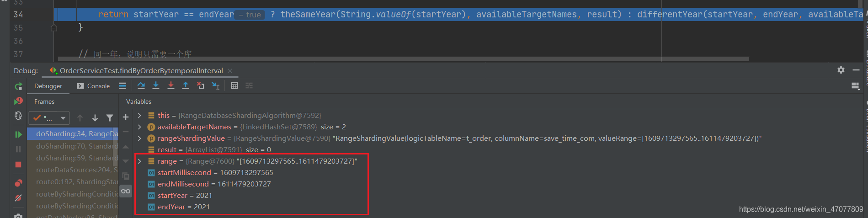Image resolution: width=868 pixels, height=218 pixels.
Task: Click the Variables panel header
Action: coord(138,101)
